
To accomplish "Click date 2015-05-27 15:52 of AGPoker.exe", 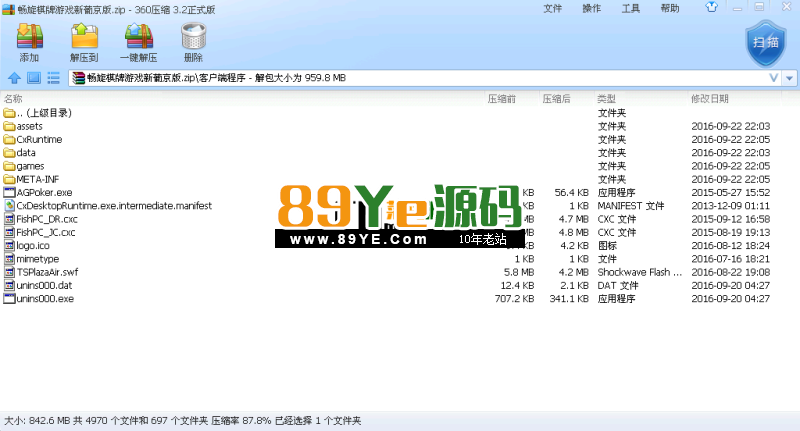I will tap(731, 192).
